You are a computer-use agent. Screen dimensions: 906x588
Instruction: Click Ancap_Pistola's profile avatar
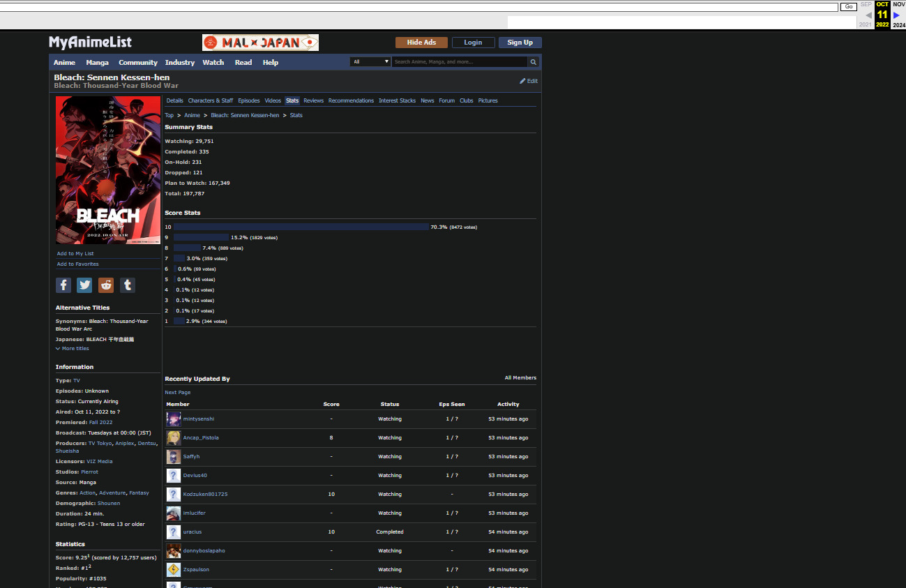[174, 438]
